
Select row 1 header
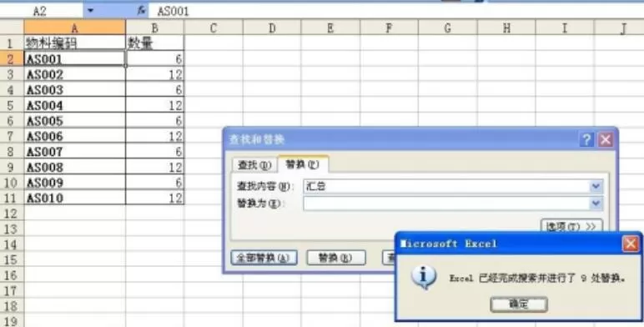click(12, 43)
